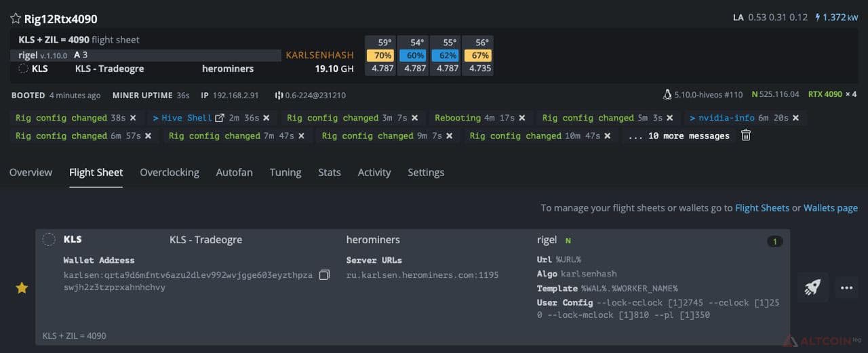Click the Nvidia driver version 525.116.04
This screenshot has height=353, width=868.
(x=775, y=95)
